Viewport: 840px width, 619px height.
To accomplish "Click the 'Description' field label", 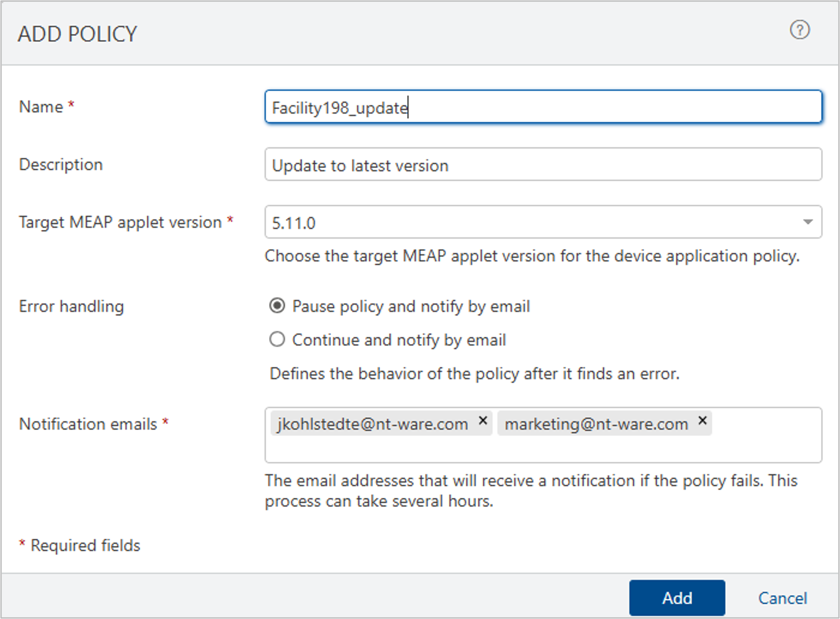I will pos(61,165).
